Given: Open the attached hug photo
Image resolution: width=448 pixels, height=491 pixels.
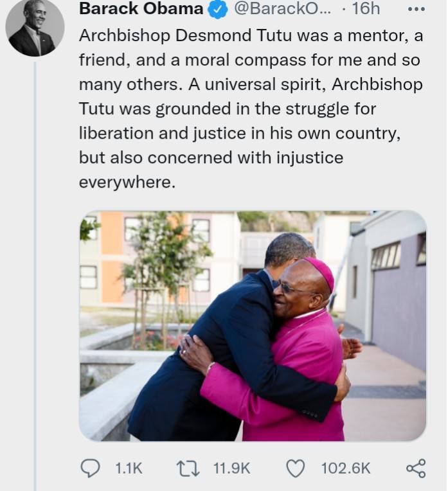Looking at the screenshot, I should tap(253, 326).
